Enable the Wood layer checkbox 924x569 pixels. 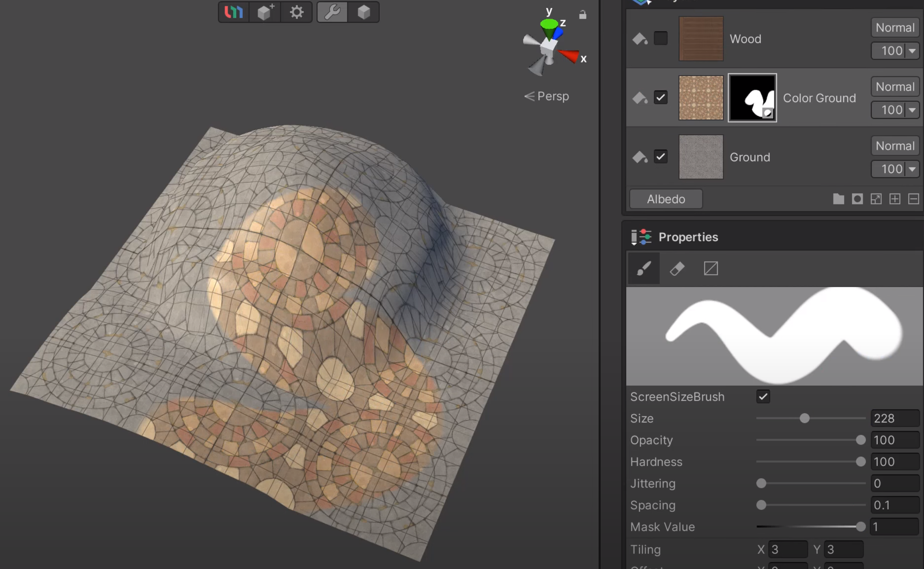pos(661,39)
